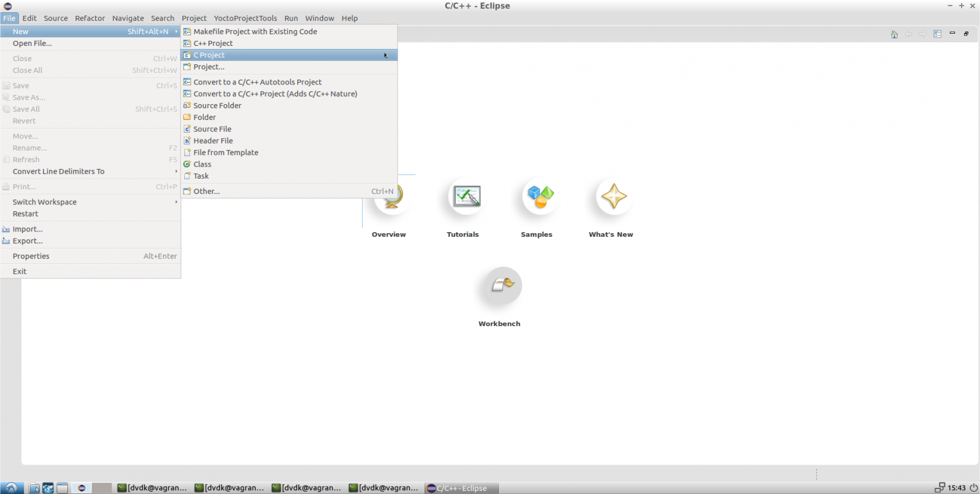Click the power icon in system tray
980x494 pixels.
[973, 488]
